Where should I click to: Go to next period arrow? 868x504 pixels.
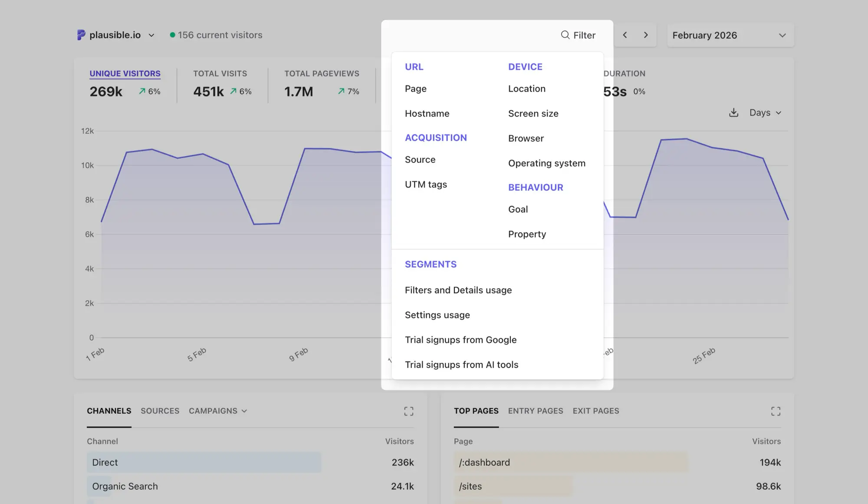(x=646, y=35)
